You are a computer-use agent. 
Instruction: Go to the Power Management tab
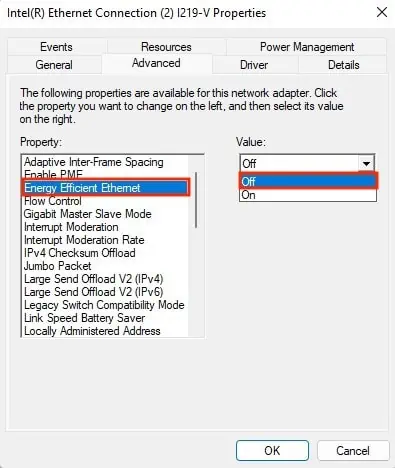307,47
